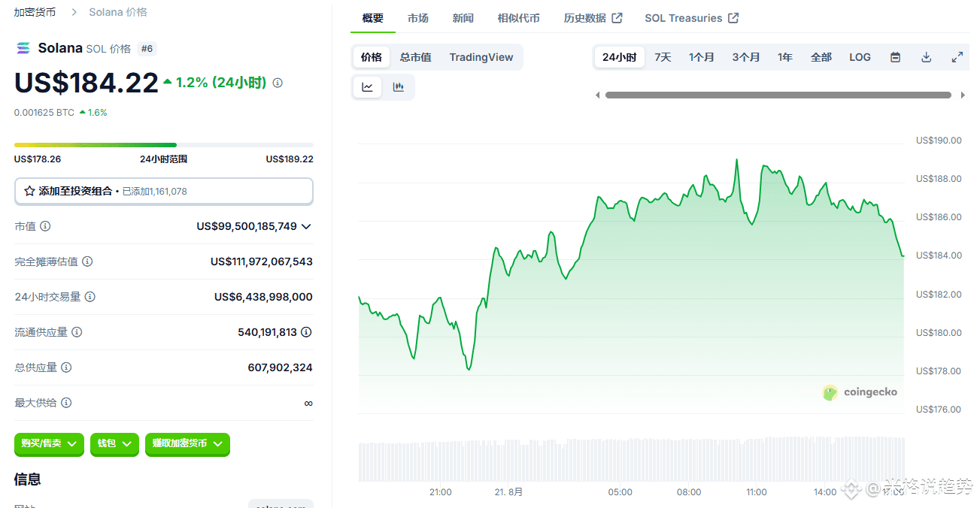The width and height of the screenshot is (980, 508).
Task: Click info icon beside 24小时交易量
Action: [90, 297]
